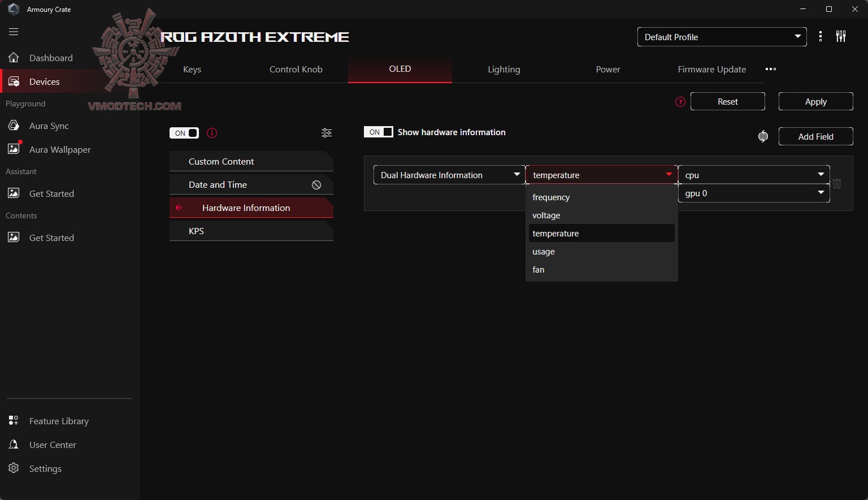868x500 pixels.
Task: Open the hamburger navigation menu
Action: [x=14, y=32]
